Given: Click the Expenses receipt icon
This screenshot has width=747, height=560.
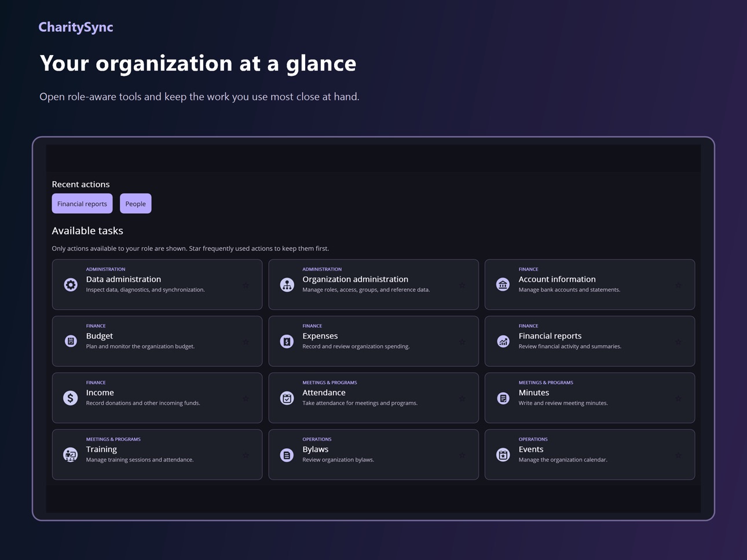Looking at the screenshot, I should click(287, 341).
